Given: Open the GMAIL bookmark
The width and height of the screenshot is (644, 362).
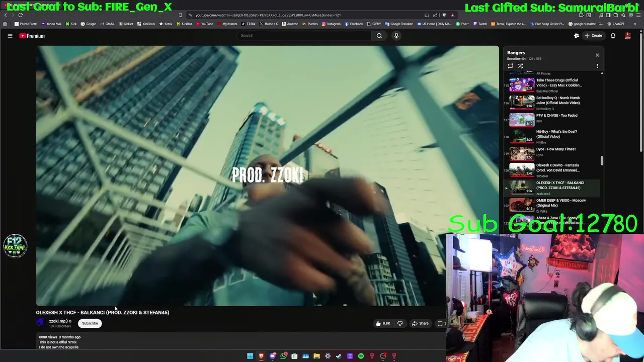Looking at the screenshot, I should pyautogui.click(x=107, y=24).
